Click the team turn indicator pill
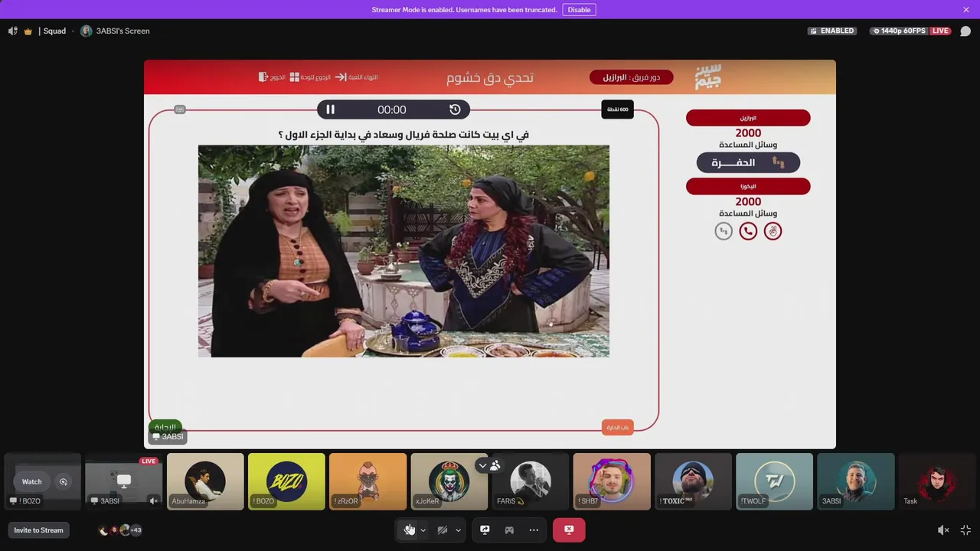The width and height of the screenshot is (980, 551). click(x=632, y=77)
